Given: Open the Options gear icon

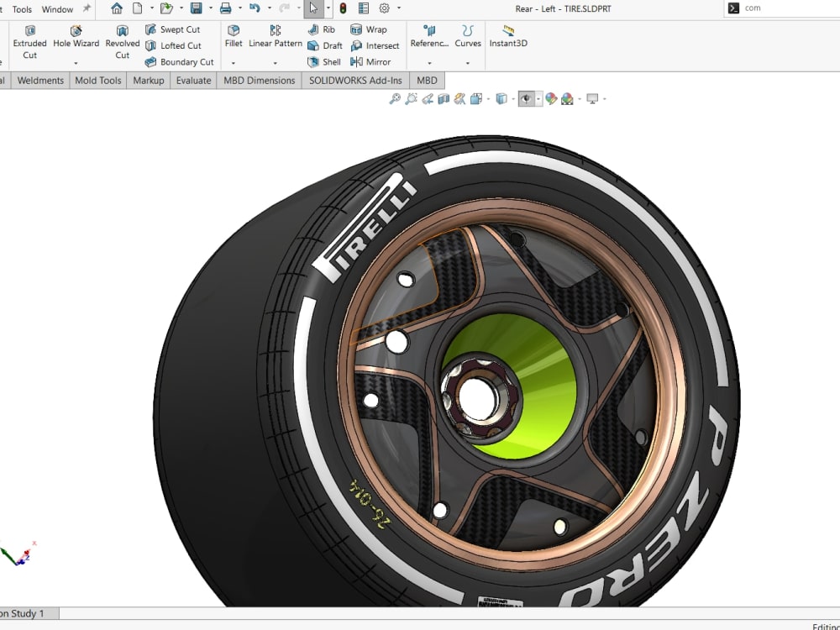Looking at the screenshot, I should pyautogui.click(x=384, y=8).
